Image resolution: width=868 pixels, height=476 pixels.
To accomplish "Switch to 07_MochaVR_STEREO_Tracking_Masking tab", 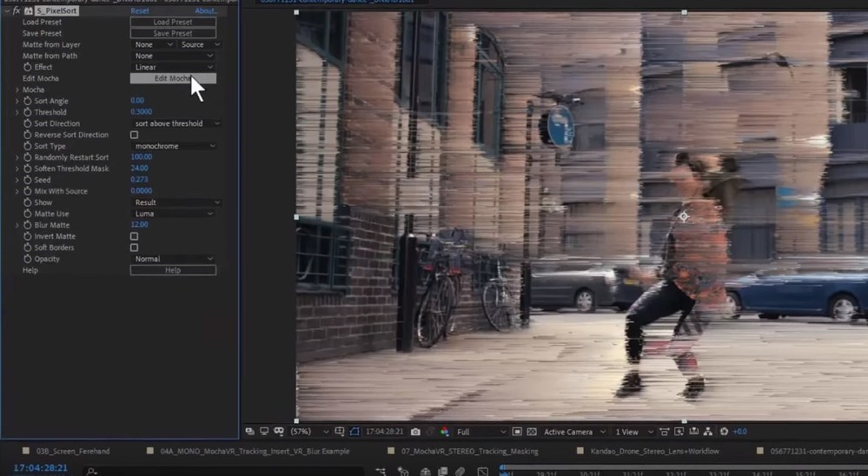I will tap(469, 452).
